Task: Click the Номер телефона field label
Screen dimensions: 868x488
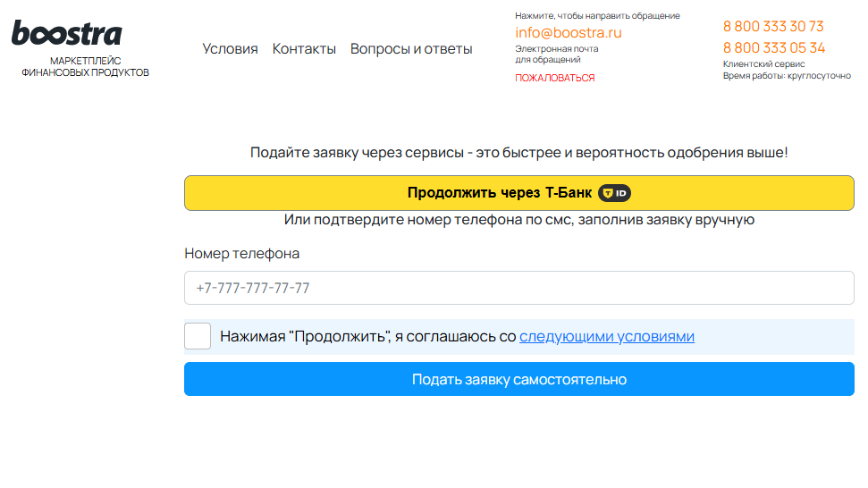Action: point(241,254)
